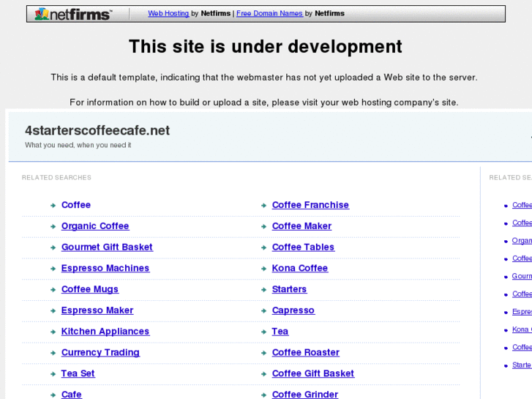The width and height of the screenshot is (532, 399).
Task: Click the Netfirms logo
Action: pos(73,14)
